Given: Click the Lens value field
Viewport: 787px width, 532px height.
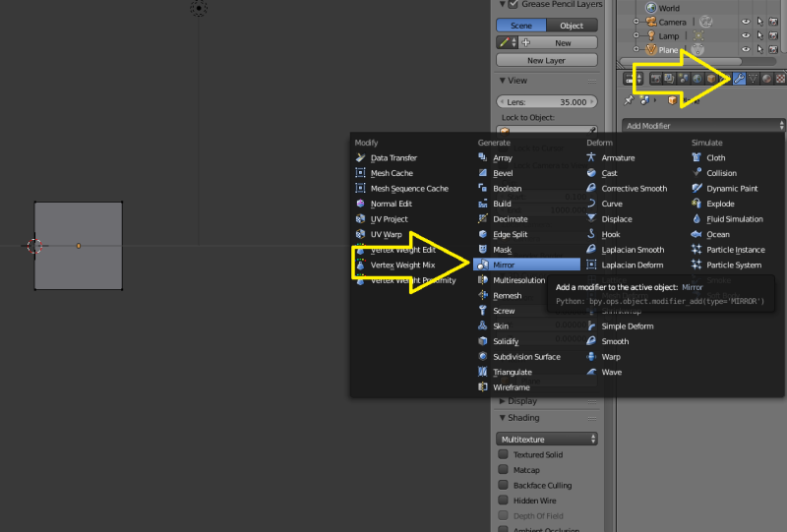Looking at the screenshot, I should [x=547, y=102].
